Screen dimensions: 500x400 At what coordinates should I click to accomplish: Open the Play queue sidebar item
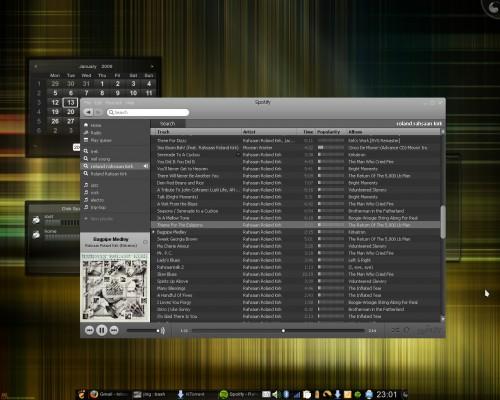tap(115, 140)
